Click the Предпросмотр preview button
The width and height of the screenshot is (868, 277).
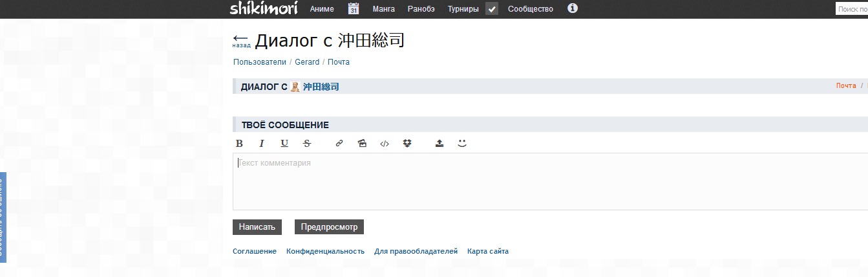click(x=329, y=227)
